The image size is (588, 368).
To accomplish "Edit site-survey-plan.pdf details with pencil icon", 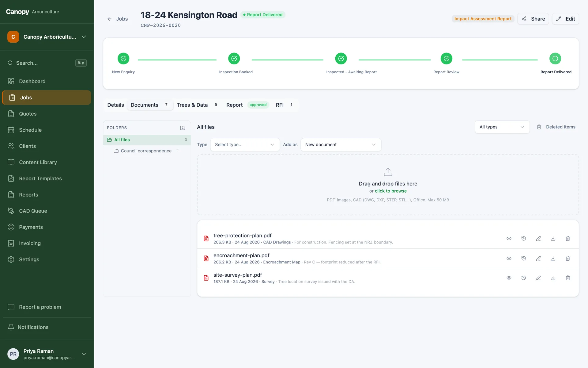I will (538, 278).
